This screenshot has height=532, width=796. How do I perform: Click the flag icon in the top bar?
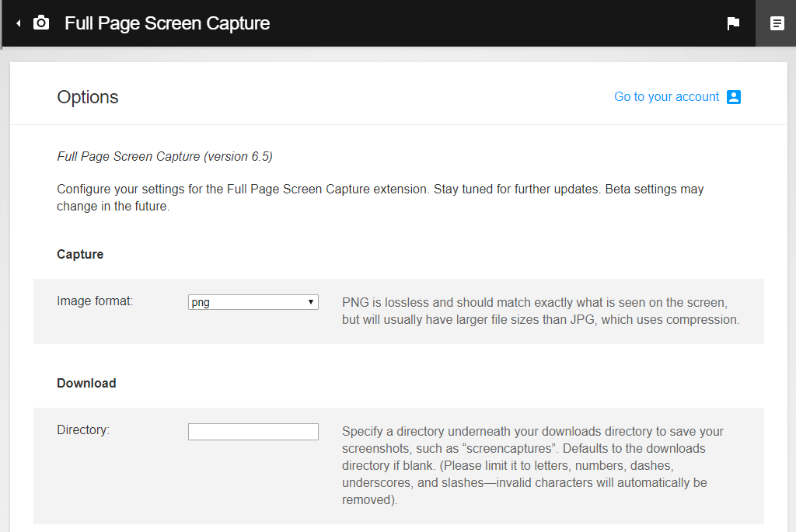click(733, 23)
